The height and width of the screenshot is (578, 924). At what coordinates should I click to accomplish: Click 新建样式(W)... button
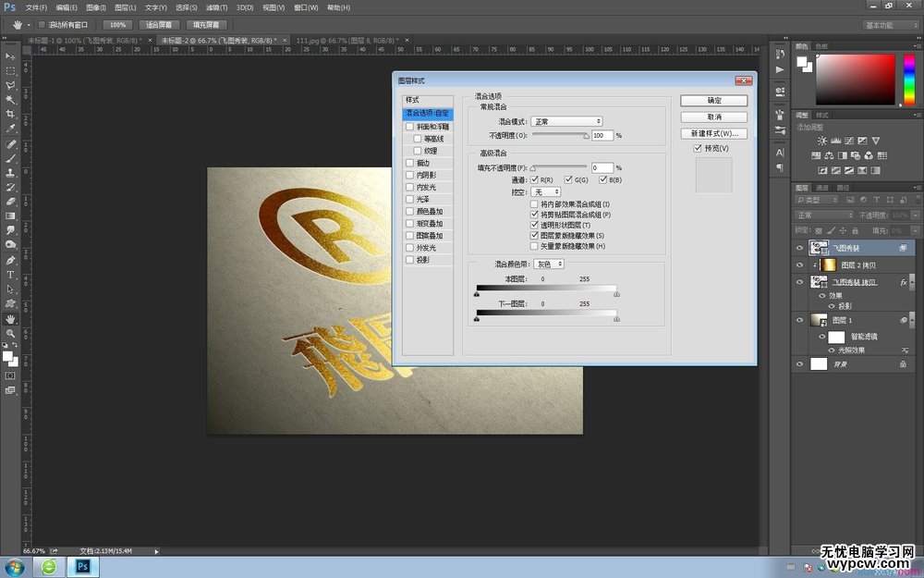[x=713, y=134]
